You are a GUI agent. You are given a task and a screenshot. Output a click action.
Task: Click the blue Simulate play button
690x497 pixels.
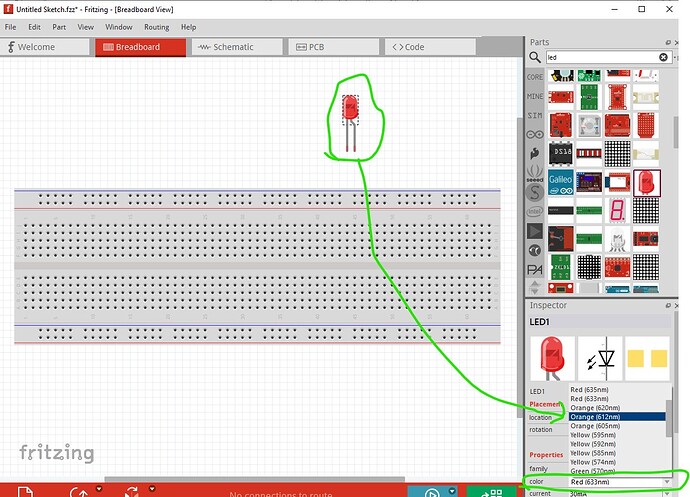point(432,492)
